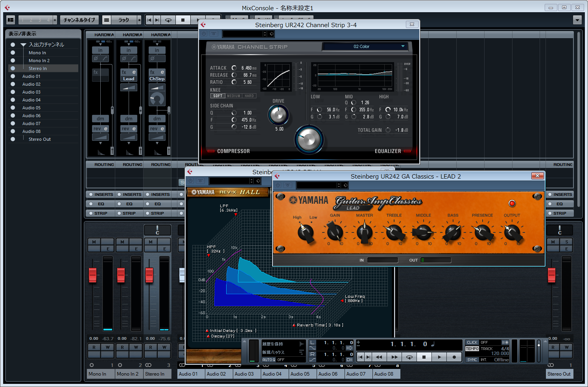Toggle bypass power icon in Channel Strip 3-4 window

click(204, 34)
